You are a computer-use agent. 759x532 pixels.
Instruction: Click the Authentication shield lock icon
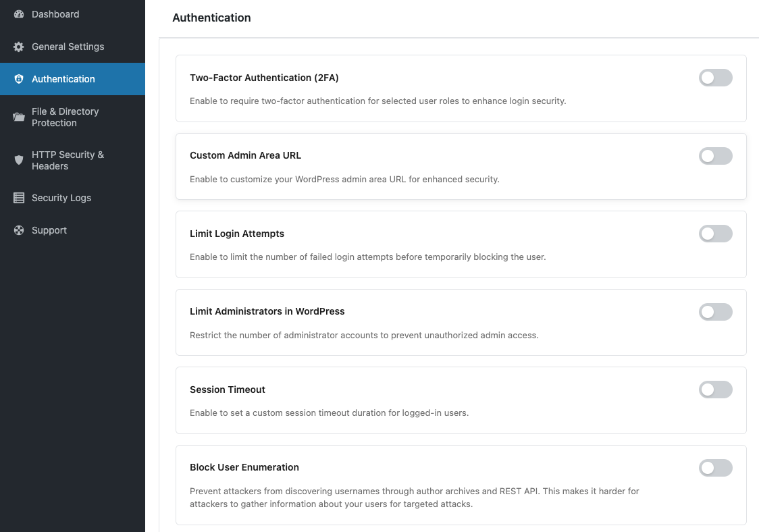point(19,79)
